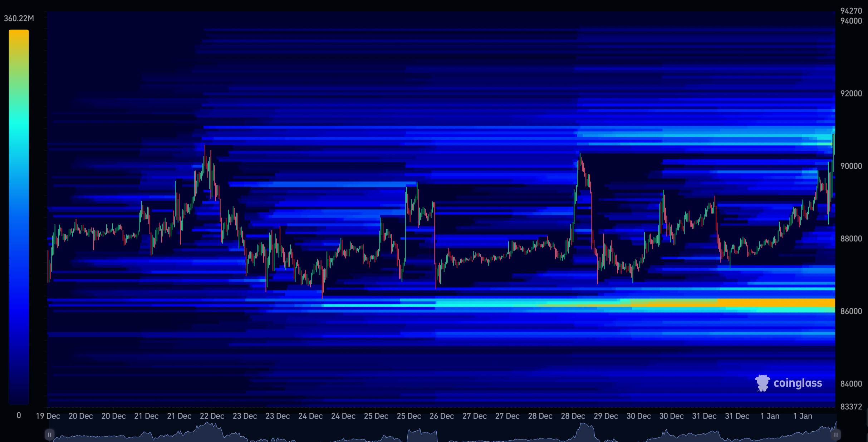
Task: Click the 19 Dec date label
Action: click(x=48, y=416)
